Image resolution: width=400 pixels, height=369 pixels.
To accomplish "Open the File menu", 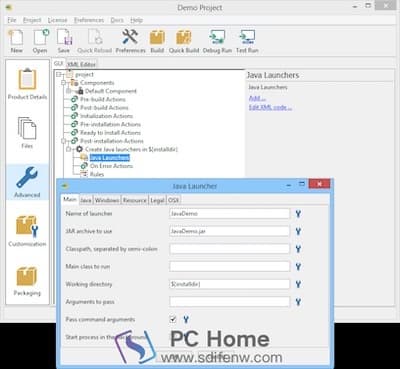I will (x=12, y=20).
